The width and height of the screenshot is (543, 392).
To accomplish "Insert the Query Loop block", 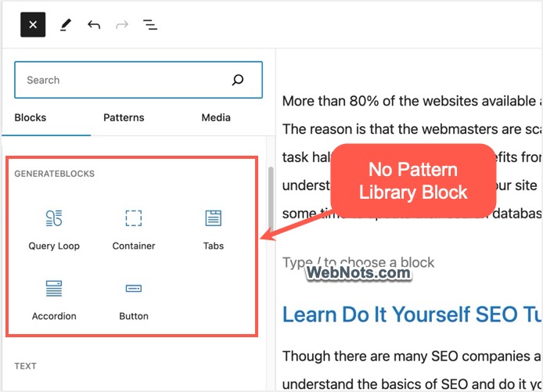I will 54,230.
